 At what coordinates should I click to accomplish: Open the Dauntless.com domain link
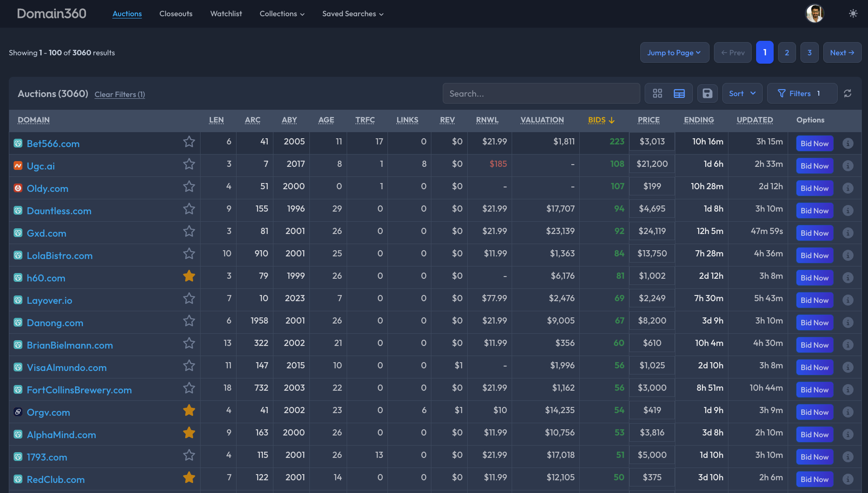tap(59, 211)
